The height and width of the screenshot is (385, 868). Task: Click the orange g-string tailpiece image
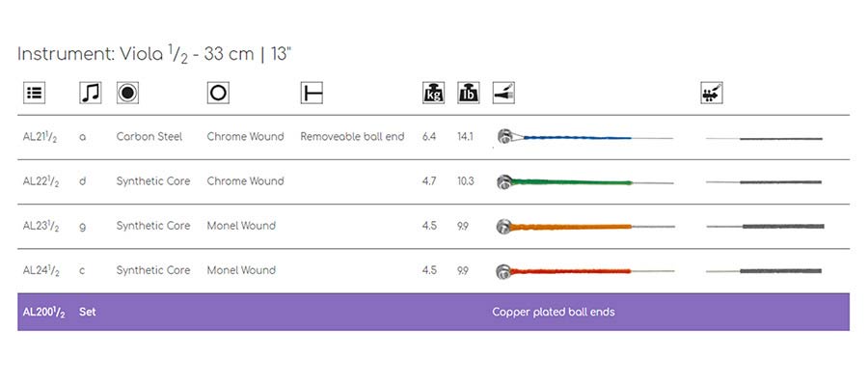[585, 226]
